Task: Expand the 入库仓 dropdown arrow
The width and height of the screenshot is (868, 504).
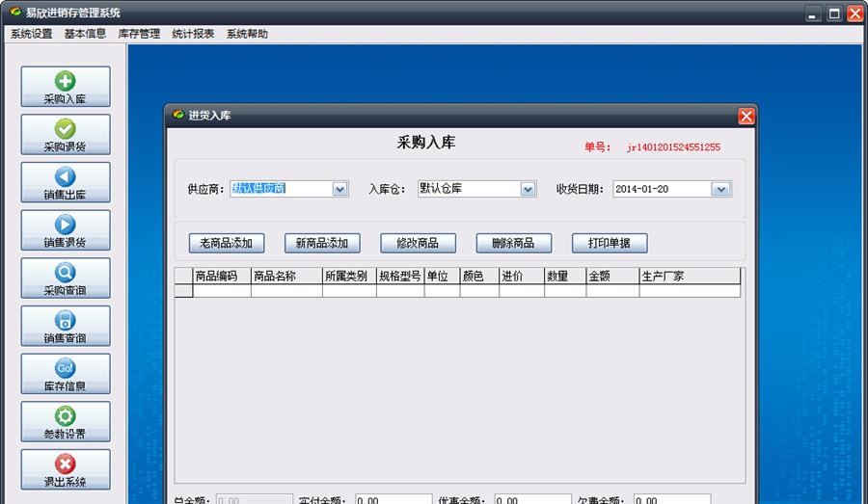Action: (529, 189)
